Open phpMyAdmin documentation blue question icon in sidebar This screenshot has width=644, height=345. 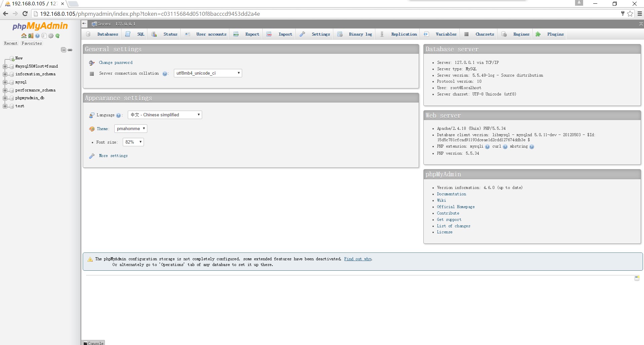pyautogui.click(x=37, y=36)
